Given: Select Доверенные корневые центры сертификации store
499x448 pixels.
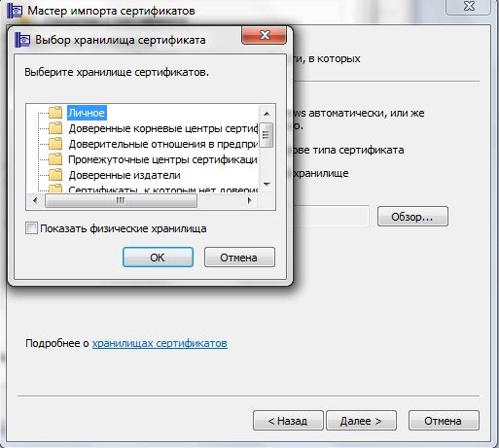Looking at the screenshot, I should point(162,128).
